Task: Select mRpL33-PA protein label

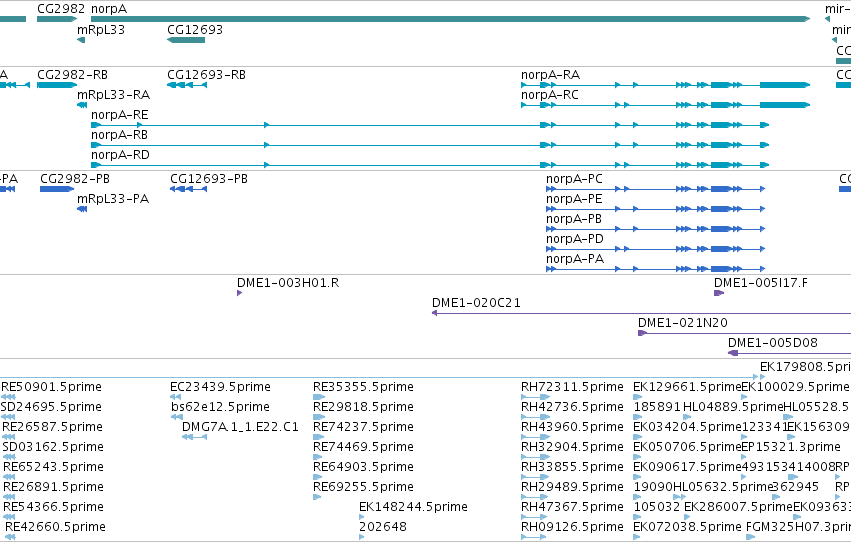Action: coord(113,199)
